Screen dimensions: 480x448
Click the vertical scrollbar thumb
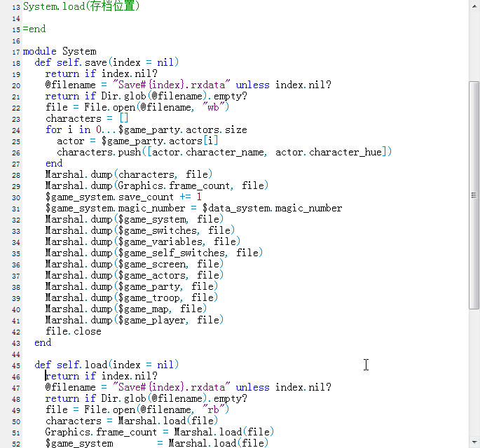[474, 195]
